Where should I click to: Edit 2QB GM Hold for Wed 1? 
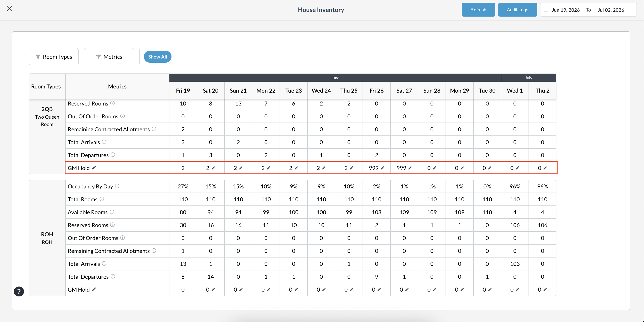coord(517,168)
